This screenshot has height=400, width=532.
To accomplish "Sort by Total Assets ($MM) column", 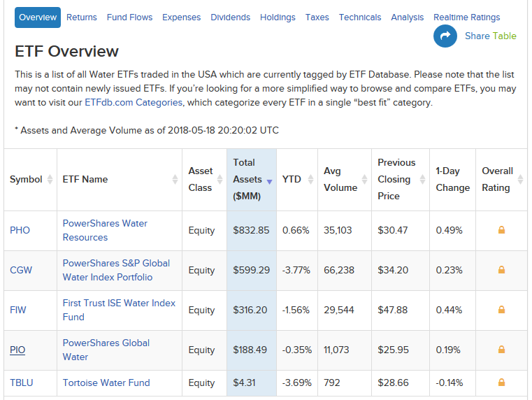I will (251, 180).
